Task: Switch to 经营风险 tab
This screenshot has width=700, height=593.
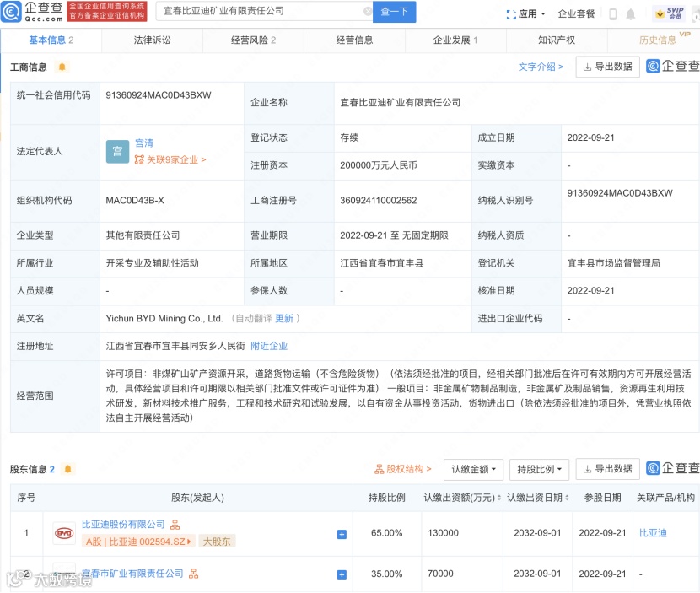Action: [253, 40]
